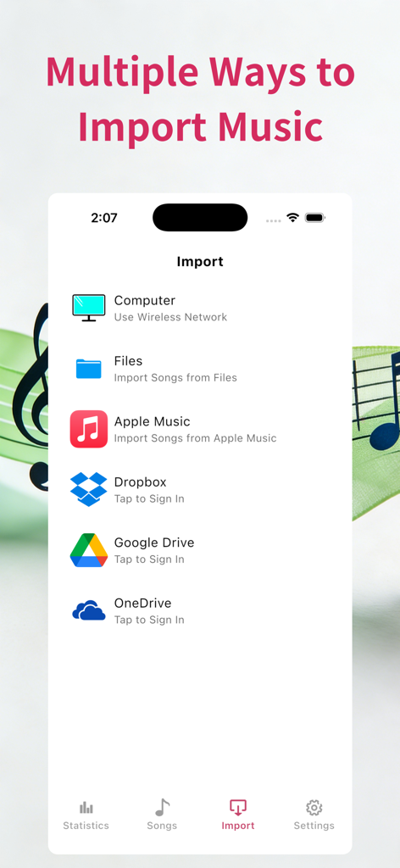Switch to the Songs tab label
The height and width of the screenshot is (868, 400).
click(x=162, y=826)
